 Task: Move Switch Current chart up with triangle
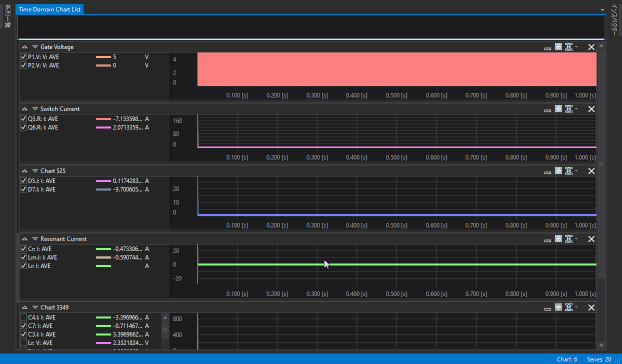click(x=25, y=109)
